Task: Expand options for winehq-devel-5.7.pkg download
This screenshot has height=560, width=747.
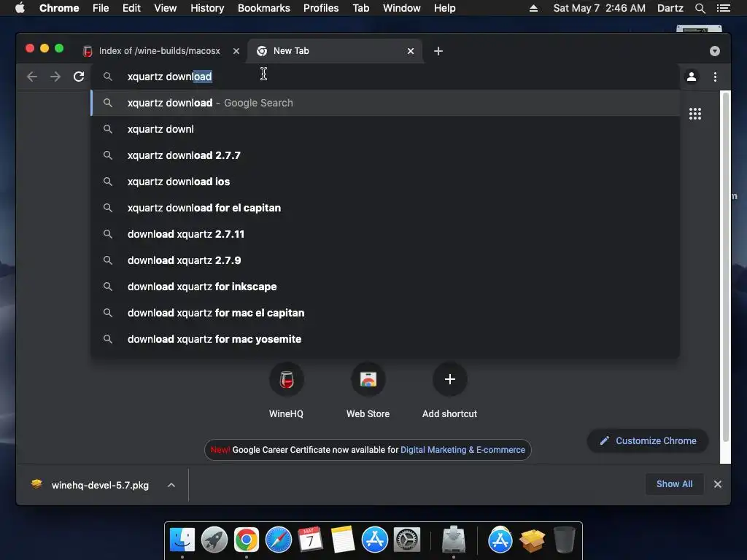Action: click(x=171, y=485)
